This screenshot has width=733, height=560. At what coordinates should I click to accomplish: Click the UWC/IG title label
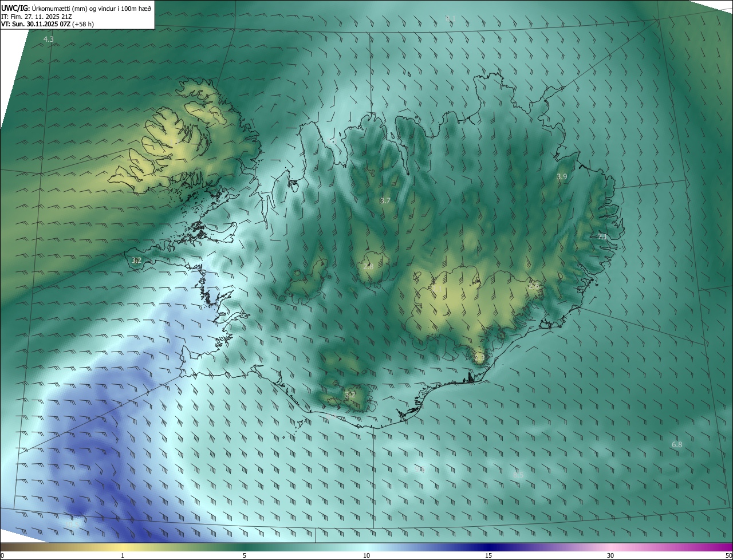[15, 7]
